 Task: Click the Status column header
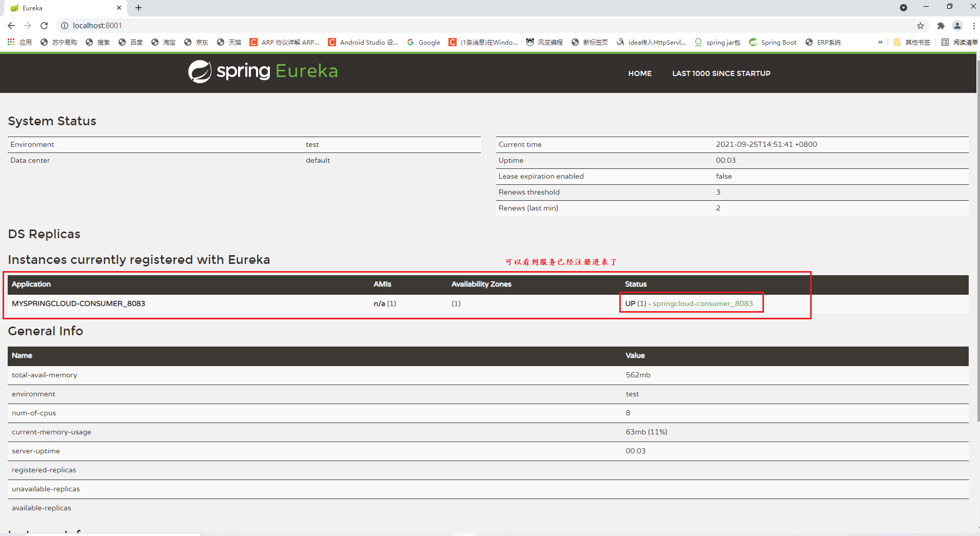click(x=636, y=284)
